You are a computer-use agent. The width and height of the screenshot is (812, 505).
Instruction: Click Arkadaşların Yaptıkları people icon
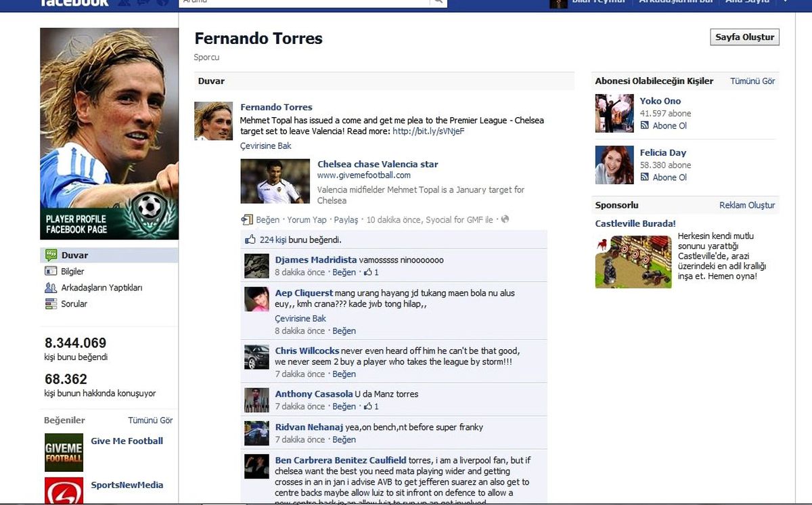pos(51,288)
